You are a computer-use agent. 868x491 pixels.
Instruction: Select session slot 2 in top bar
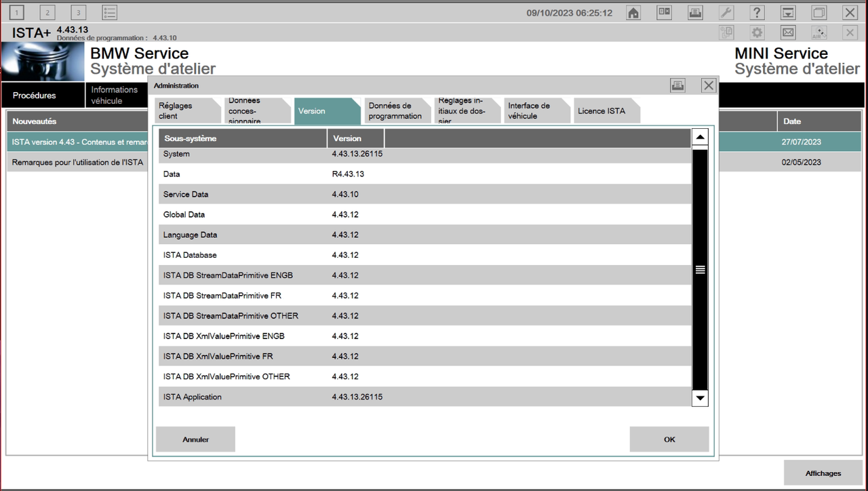coord(47,13)
